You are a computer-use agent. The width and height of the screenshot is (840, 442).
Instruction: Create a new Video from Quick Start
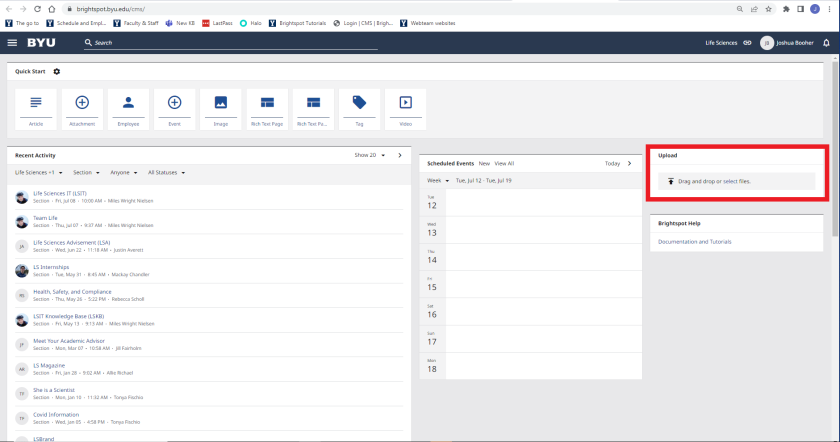[405, 109]
